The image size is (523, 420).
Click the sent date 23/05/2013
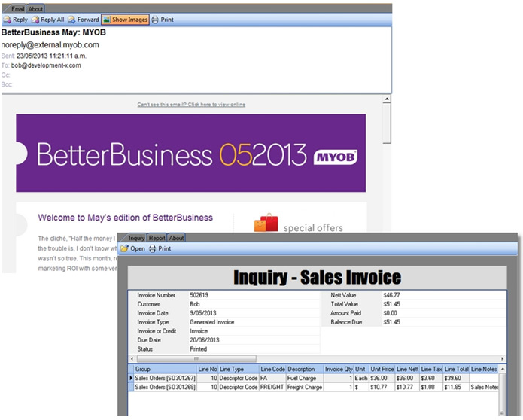coord(51,56)
